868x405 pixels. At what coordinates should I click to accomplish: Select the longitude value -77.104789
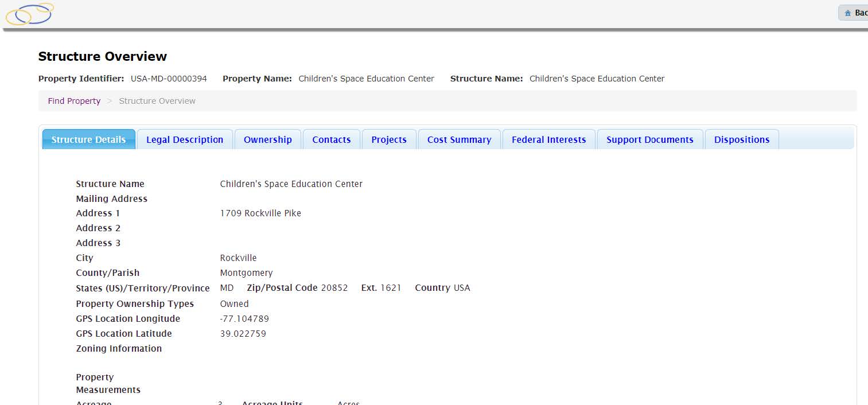pyautogui.click(x=244, y=319)
